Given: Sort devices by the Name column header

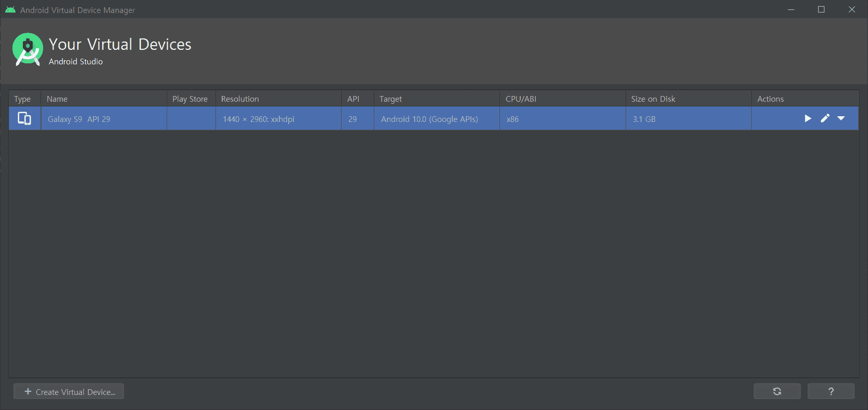Looking at the screenshot, I should (x=104, y=99).
